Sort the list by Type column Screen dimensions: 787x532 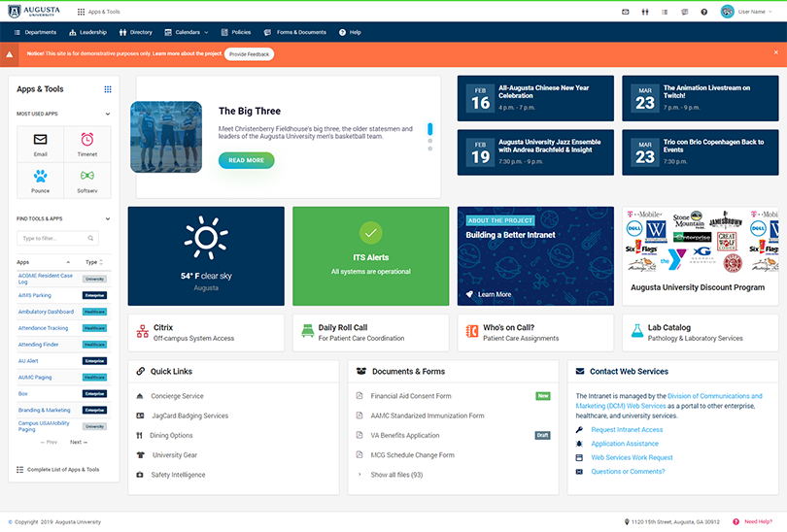(94, 262)
